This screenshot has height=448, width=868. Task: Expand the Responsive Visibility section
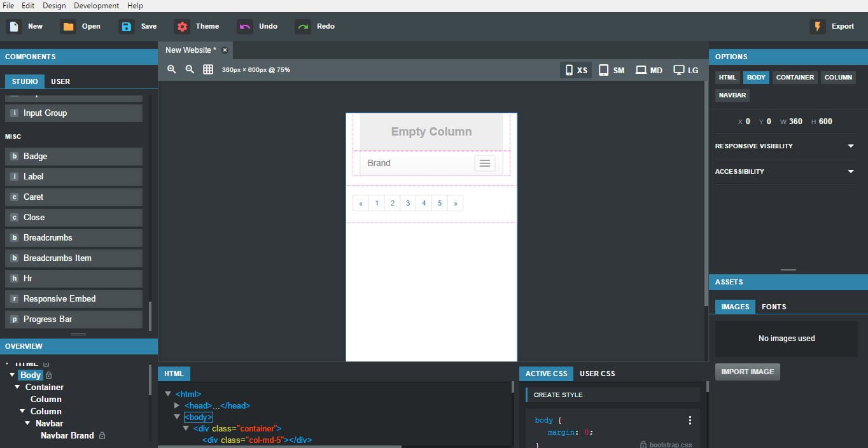(851, 146)
